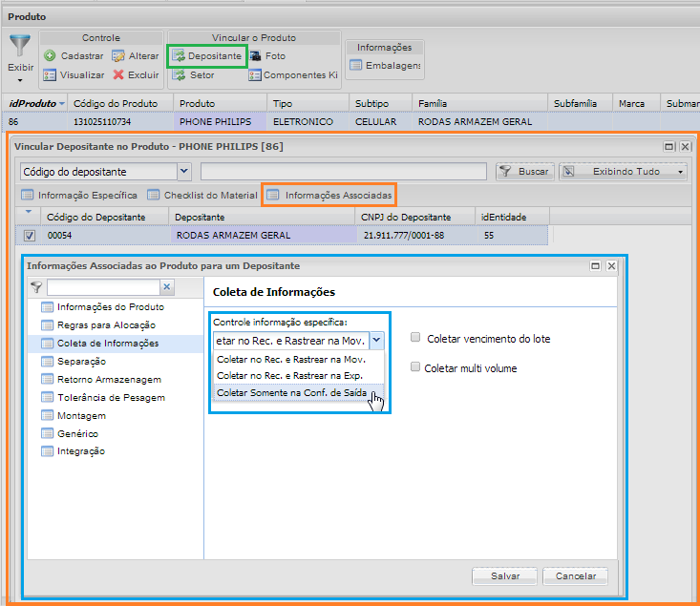700x606 pixels.
Task: Select Regras para Alocação tree item
Action: (x=98, y=324)
